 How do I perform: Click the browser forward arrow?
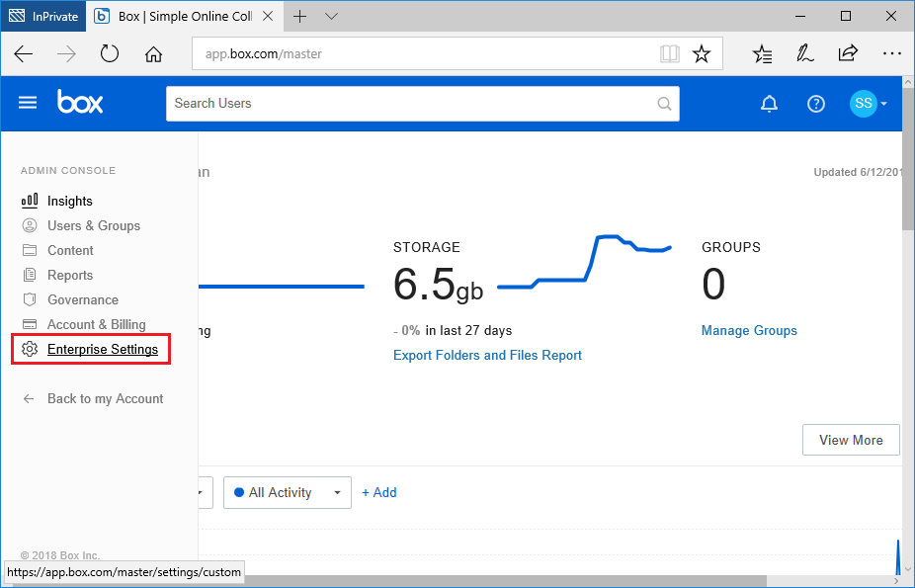66,54
